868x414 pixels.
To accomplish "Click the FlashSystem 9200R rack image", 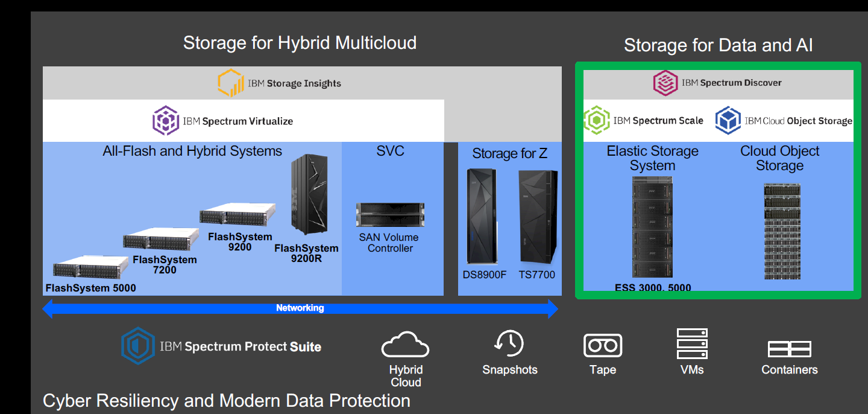I will pyautogui.click(x=309, y=195).
